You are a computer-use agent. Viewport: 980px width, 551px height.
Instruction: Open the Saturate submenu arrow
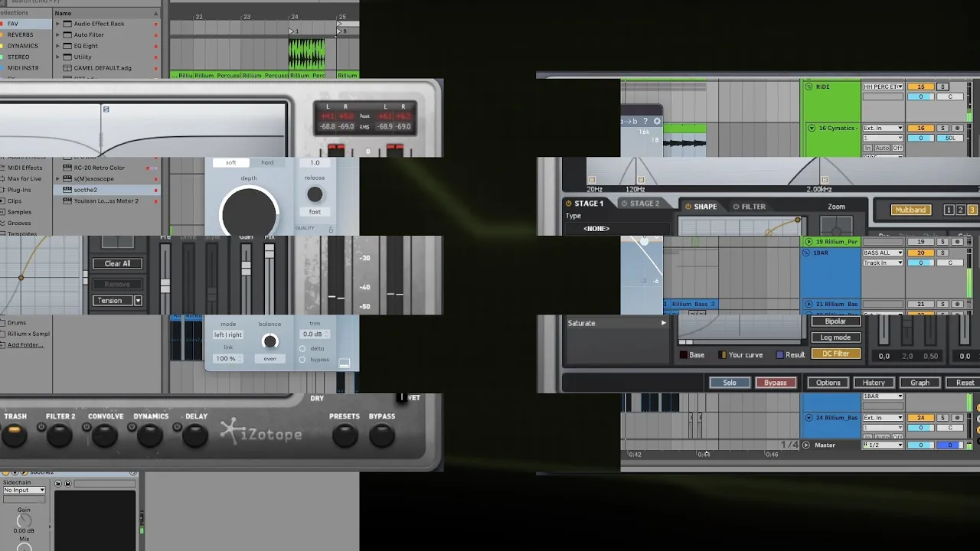(x=663, y=323)
